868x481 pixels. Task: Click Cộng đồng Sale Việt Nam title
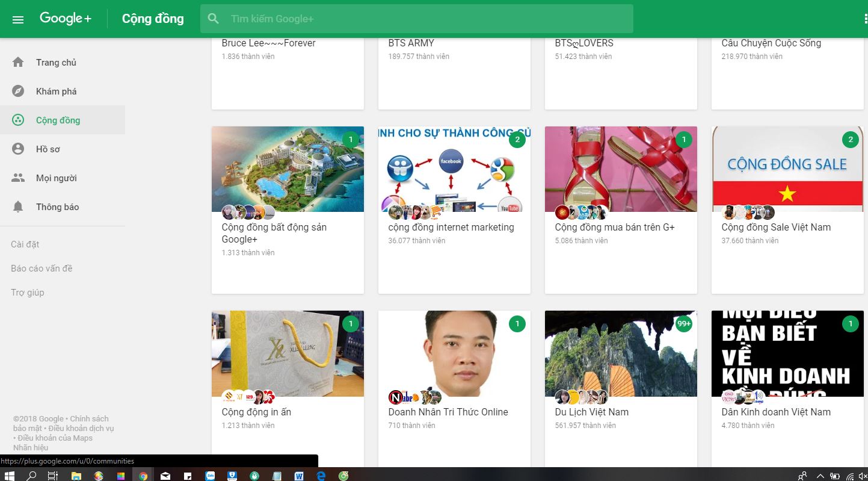pyautogui.click(x=776, y=227)
